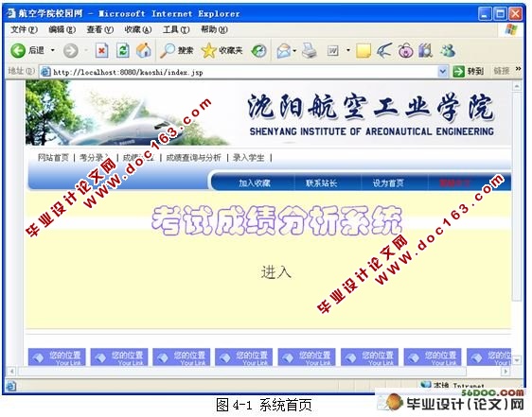
Task: Click the horizontal scrollbar right arrow
Action: click(x=505, y=372)
